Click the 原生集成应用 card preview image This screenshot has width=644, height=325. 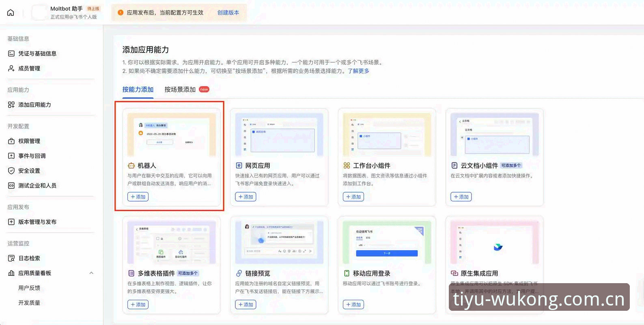495,243
